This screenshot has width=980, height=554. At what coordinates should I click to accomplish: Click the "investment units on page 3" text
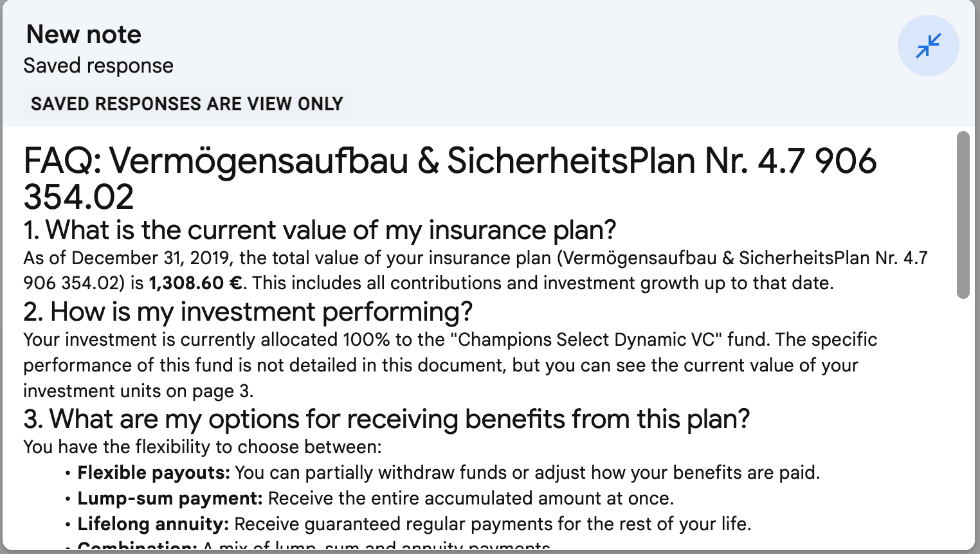tap(138, 391)
